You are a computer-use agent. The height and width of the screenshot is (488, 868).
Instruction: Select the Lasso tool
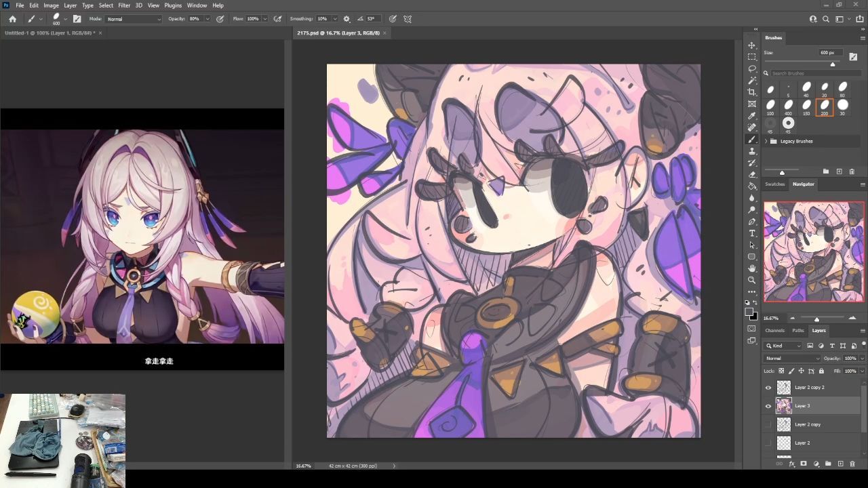751,68
